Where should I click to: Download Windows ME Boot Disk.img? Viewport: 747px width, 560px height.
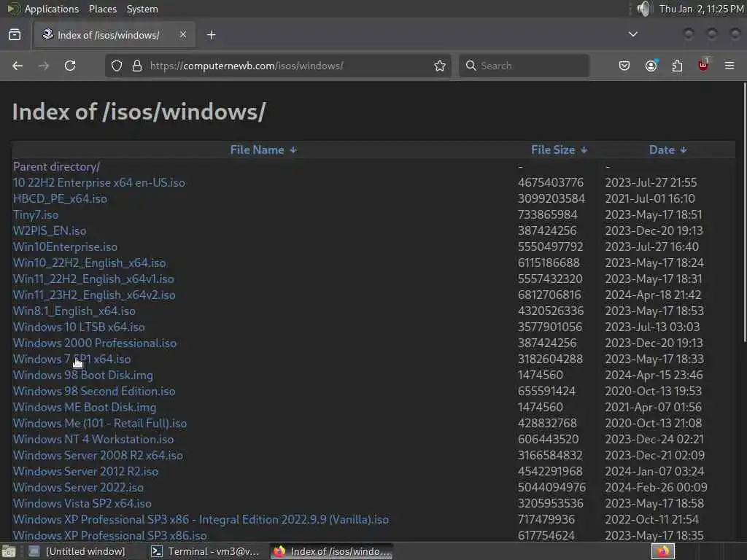(x=85, y=407)
